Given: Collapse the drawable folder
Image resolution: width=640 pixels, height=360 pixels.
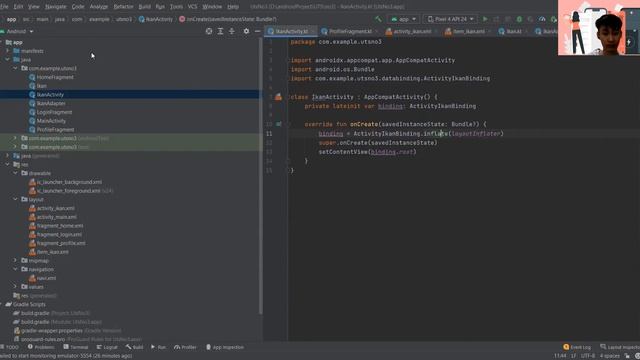Looking at the screenshot, I should click(16, 173).
